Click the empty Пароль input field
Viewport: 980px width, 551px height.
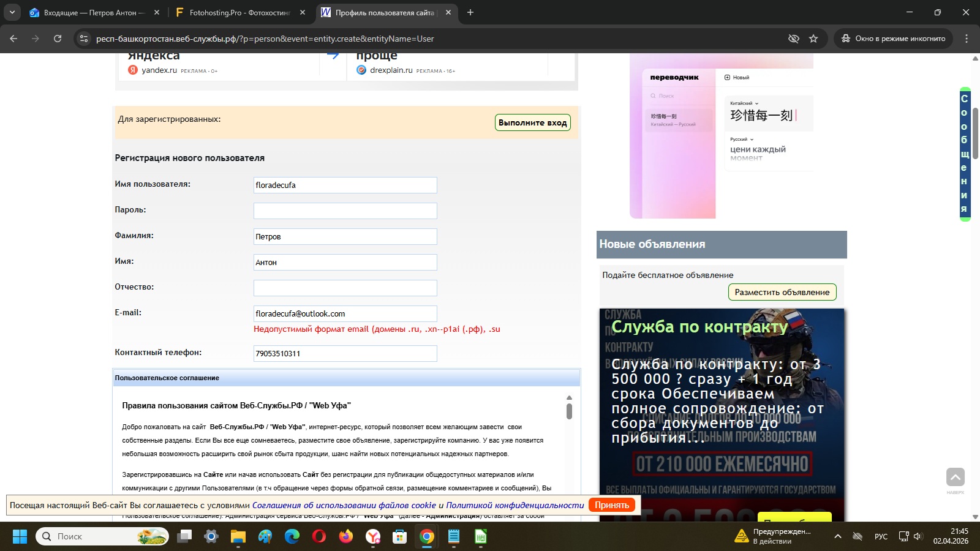(x=345, y=211)
